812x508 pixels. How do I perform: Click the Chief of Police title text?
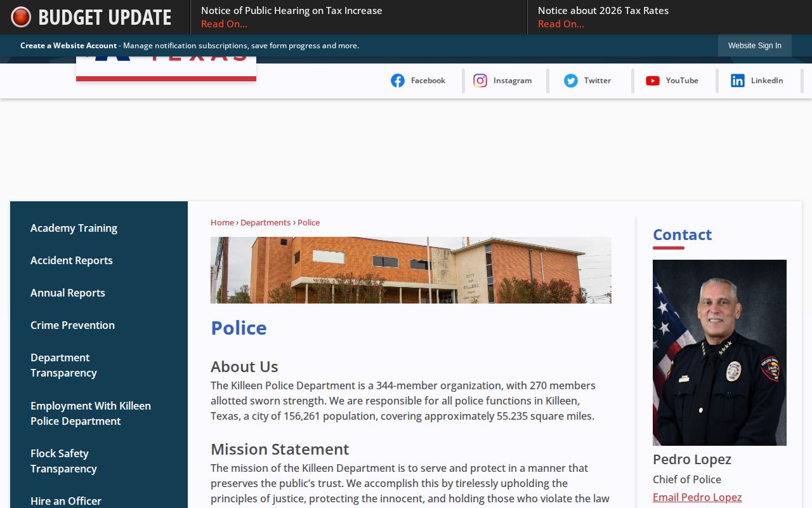687,479
